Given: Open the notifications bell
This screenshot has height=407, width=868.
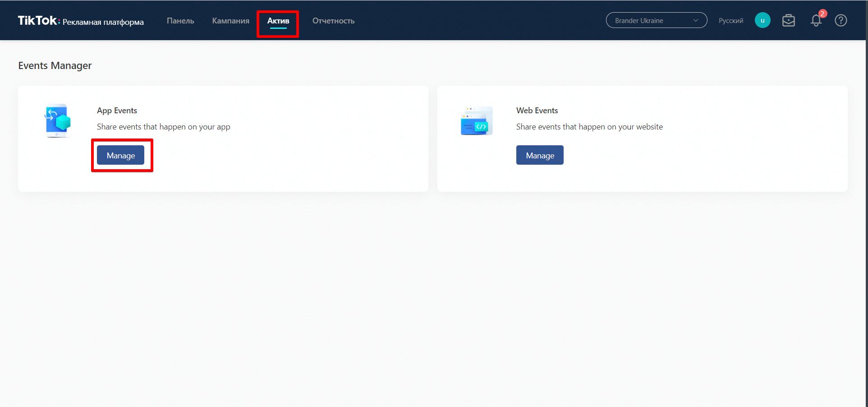Looking at the screenshot, I should click(x=816, y=21).
